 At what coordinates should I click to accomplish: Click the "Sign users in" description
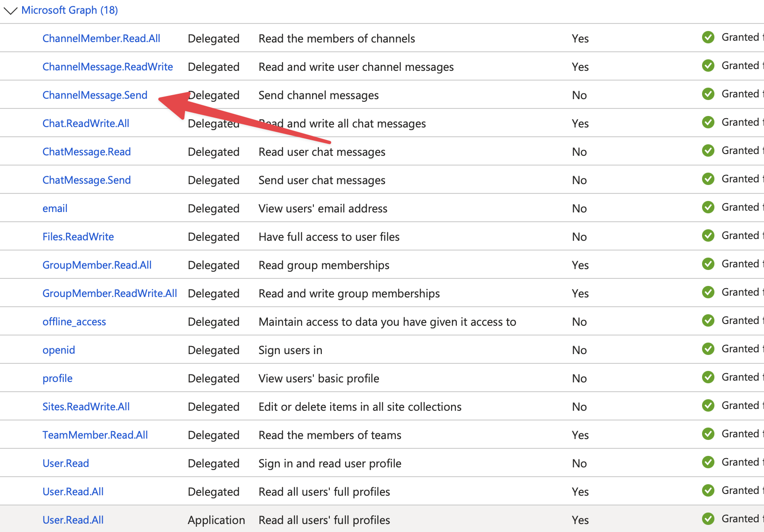(290, 350)
